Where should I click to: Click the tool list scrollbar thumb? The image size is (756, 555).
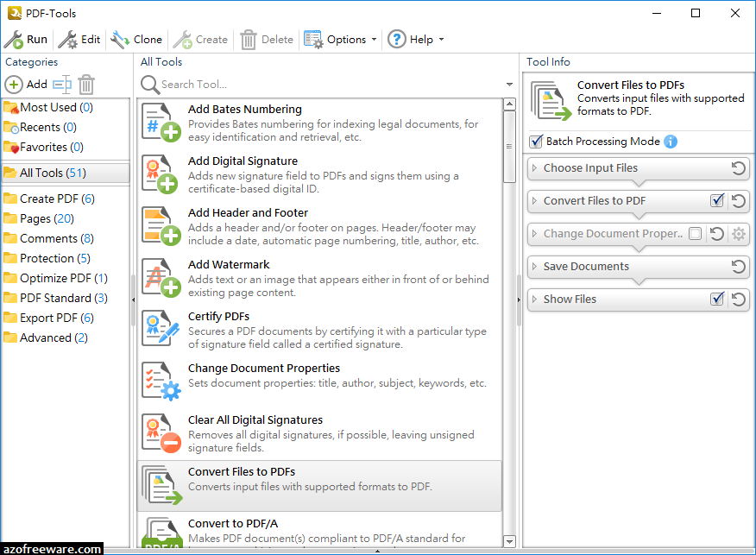pyautogui.click(x=509, y=147)
